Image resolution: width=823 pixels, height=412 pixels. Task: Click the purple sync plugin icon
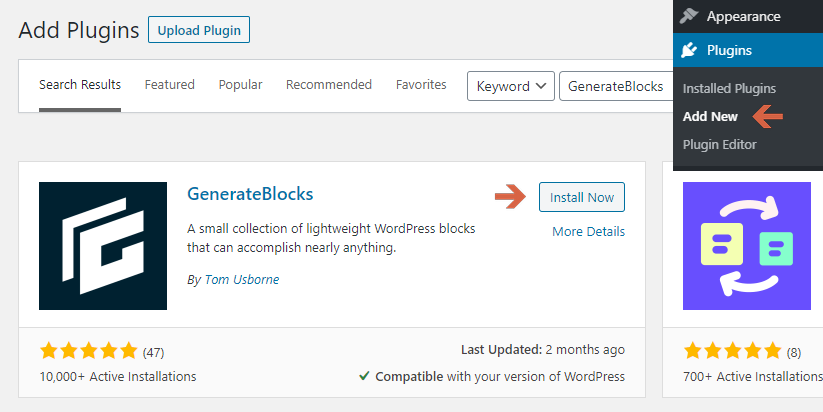pos(746,246)
